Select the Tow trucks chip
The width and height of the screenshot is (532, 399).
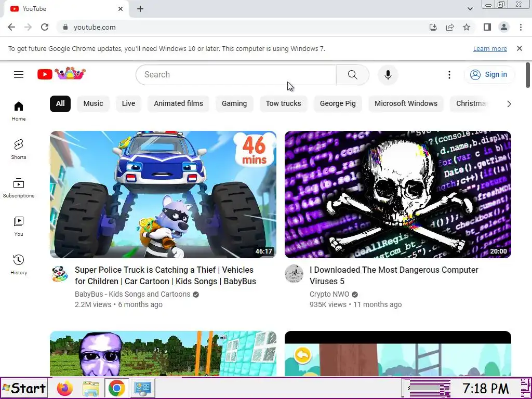tap(283, 104)
